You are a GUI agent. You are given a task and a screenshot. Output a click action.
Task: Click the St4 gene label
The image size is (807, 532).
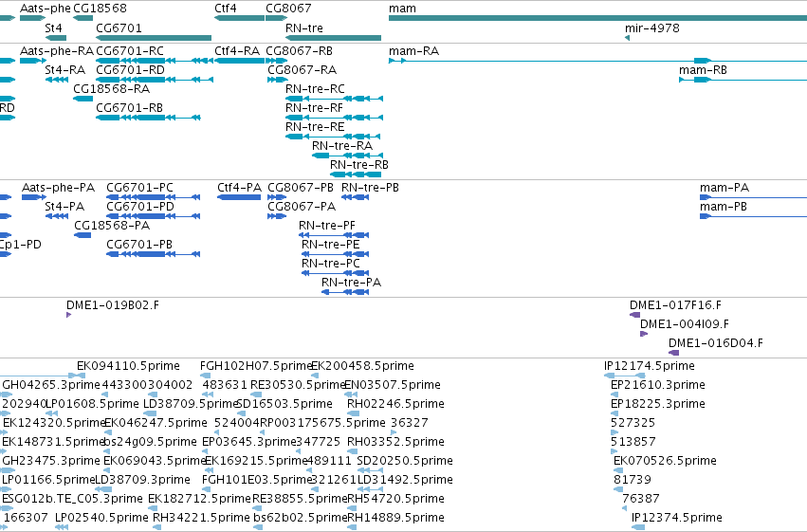click(x=53, y=28)
